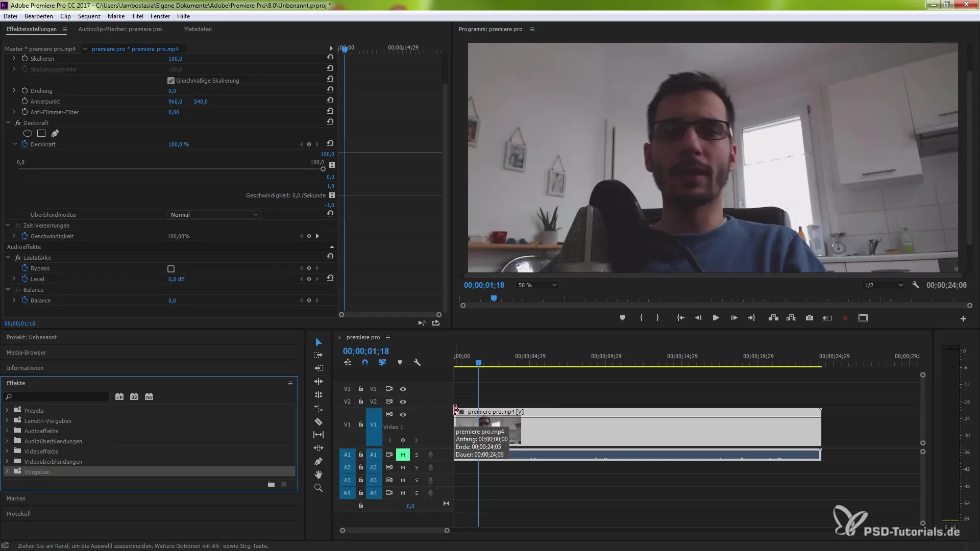Enable the Bypass checkbox under Lautstärke
The width and height of the screenshot is (980, 551).
pyautogui.click(x=171, y=269)
